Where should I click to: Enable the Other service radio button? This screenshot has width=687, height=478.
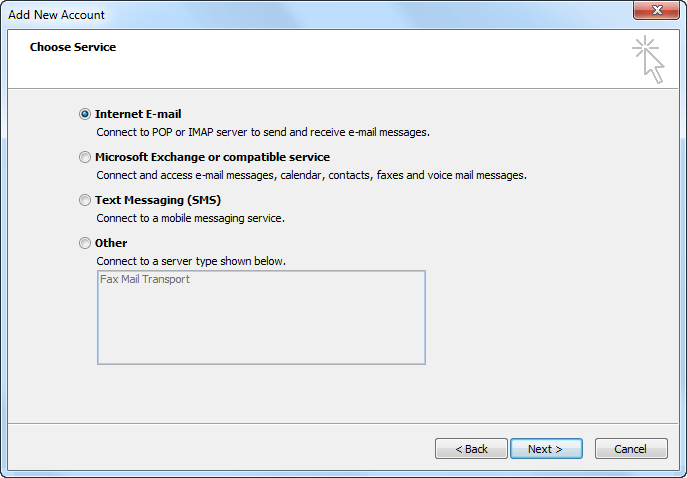click(85, 243)
